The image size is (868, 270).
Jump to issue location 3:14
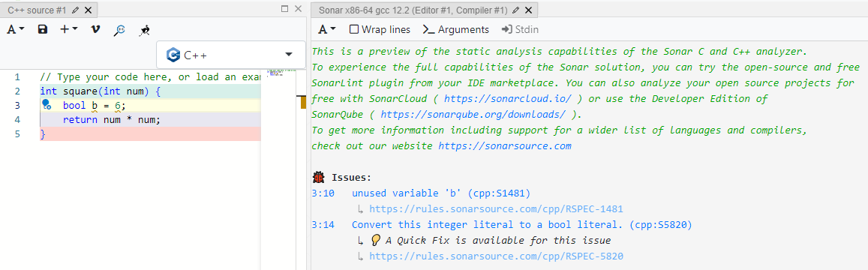click(323, 225)
